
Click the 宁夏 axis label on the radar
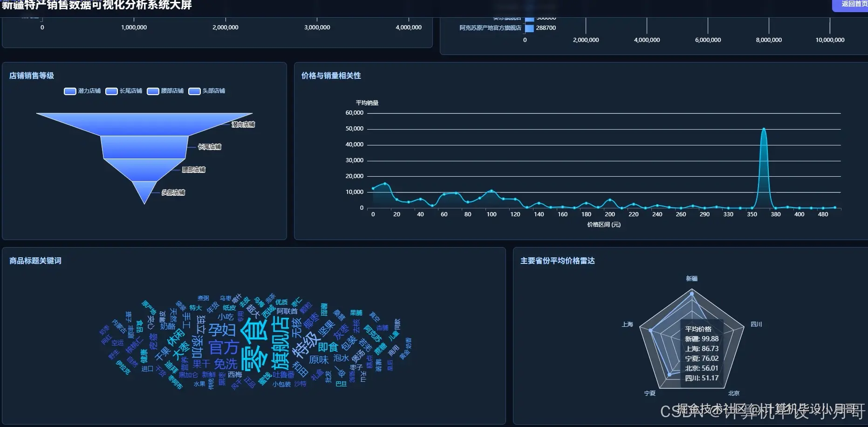coord(650,393)
